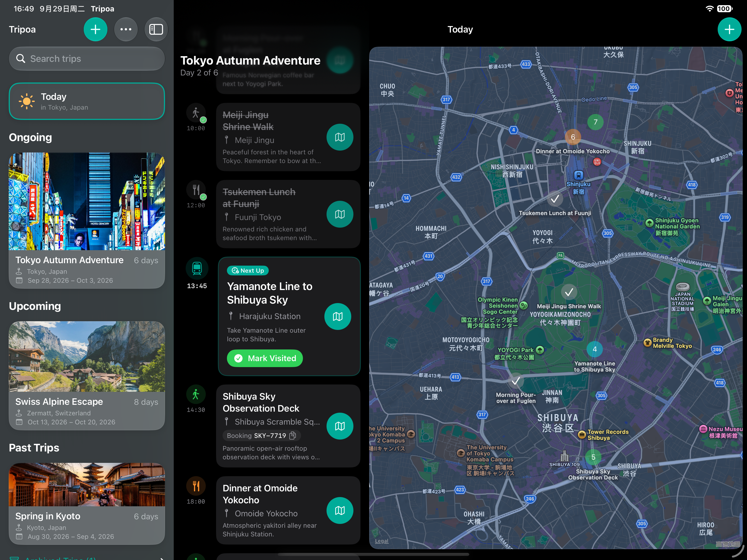The image size is (747, 560).
Task: Click the Tokyo Autumn Adventure trip name in sidebar
Action: (x=69, y=260)
